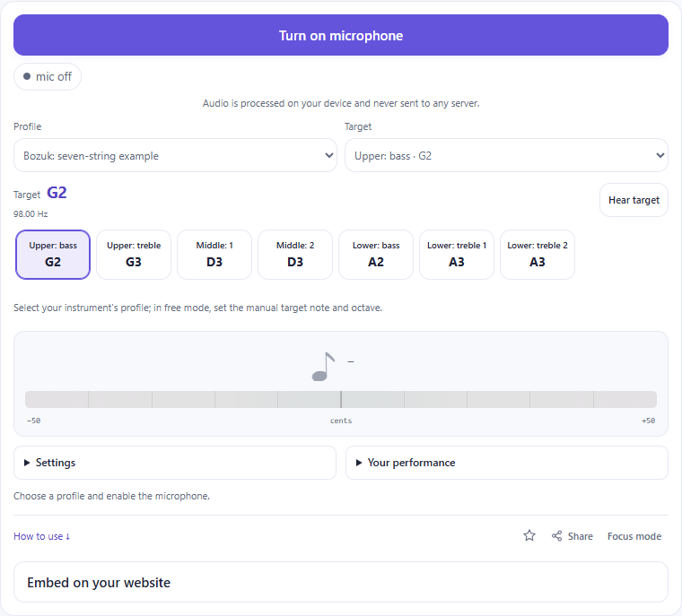Screen dimensions: 682x616
Task: Expand the Your performance section
Action: point(507,463)
